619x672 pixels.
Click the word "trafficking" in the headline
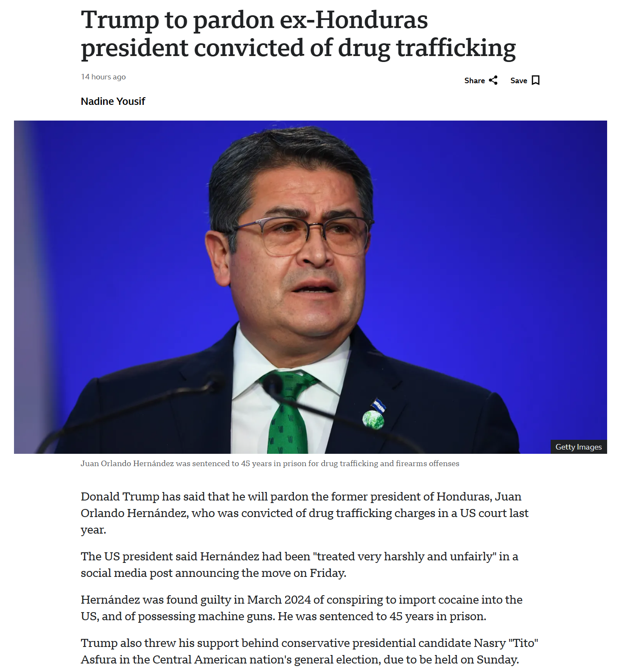tap(456, 48)
